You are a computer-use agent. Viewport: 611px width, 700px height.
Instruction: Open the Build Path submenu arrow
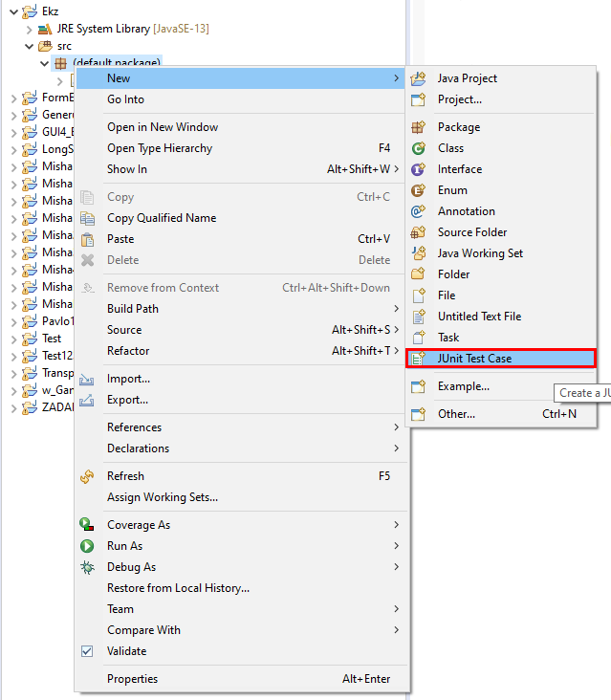coord(396,309)
